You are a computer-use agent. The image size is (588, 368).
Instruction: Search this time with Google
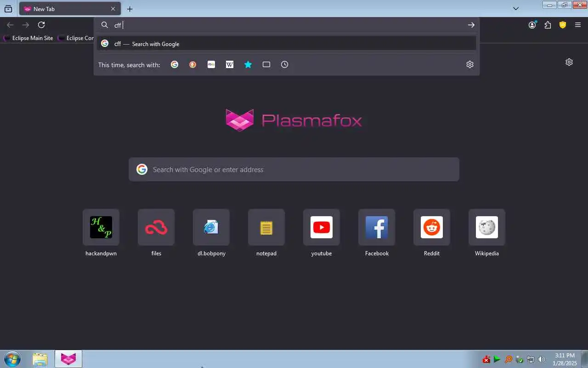click(175, 64)
